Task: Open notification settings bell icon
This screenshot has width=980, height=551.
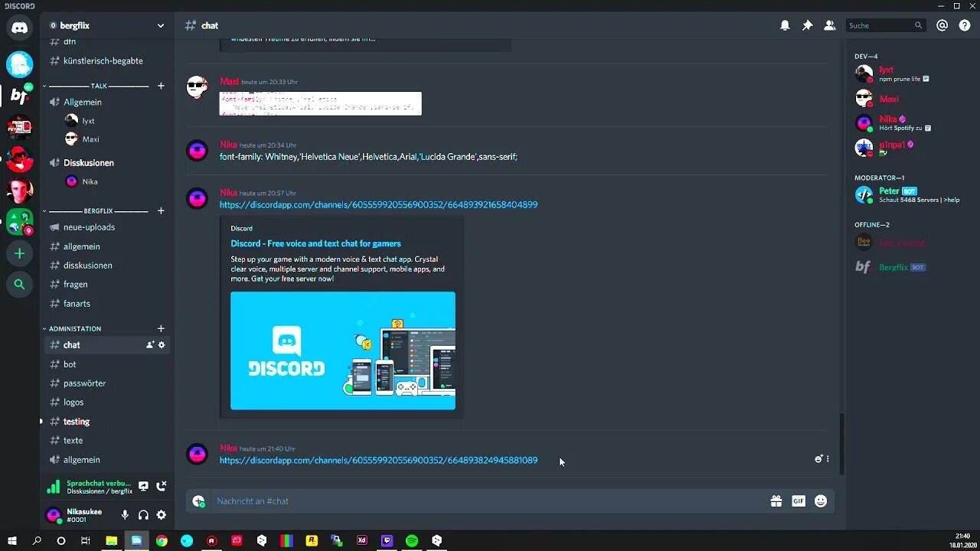Action: click(785, 25)
